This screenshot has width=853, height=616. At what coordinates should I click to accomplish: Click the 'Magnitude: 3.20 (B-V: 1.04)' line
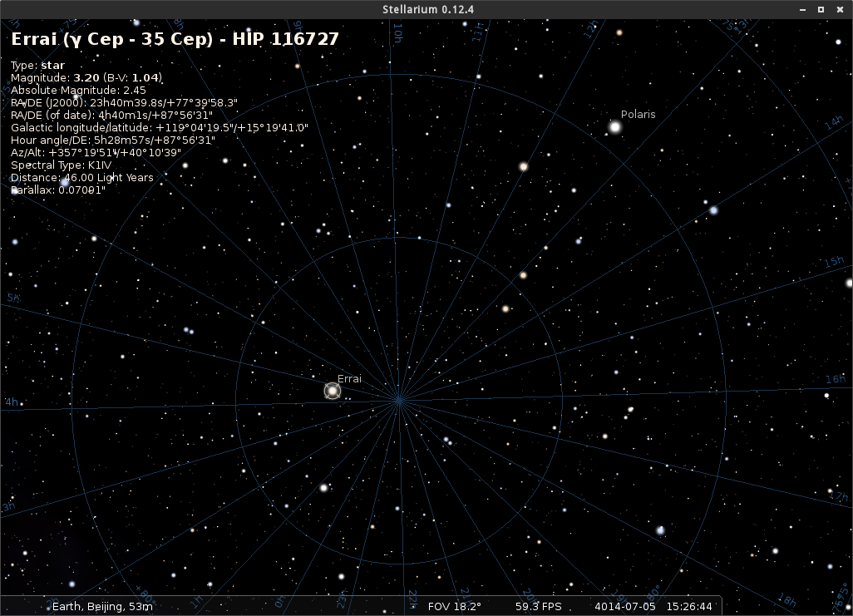pyautogui.click(x=86, y=78)
